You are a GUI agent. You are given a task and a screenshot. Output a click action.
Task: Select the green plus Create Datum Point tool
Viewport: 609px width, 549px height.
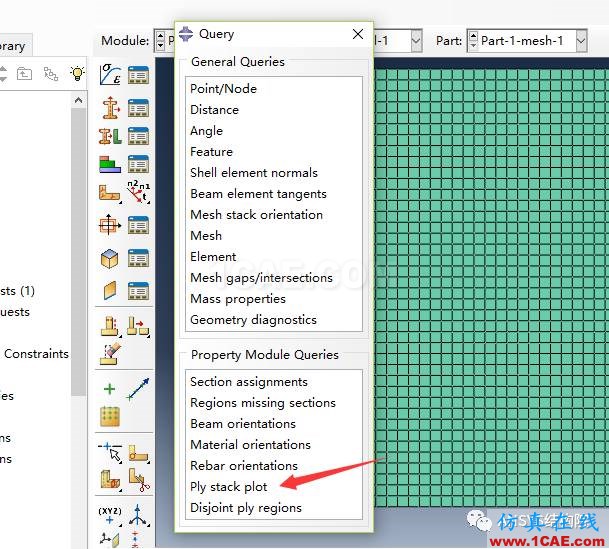click(110, 389)
